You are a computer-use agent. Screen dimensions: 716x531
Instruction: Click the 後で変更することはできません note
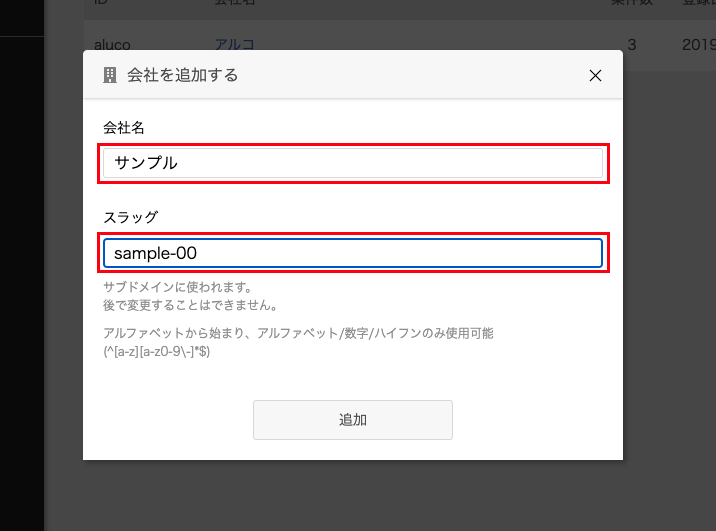190,305
